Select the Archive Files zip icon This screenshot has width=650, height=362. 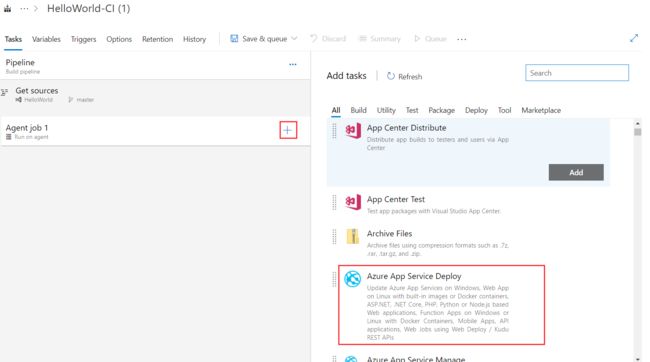353,236
